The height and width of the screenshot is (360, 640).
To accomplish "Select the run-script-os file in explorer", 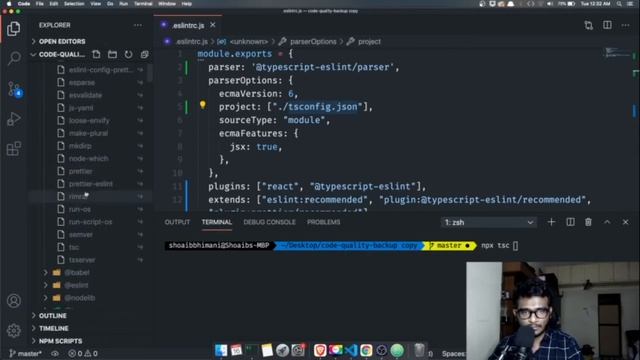I will pos(90,222).
